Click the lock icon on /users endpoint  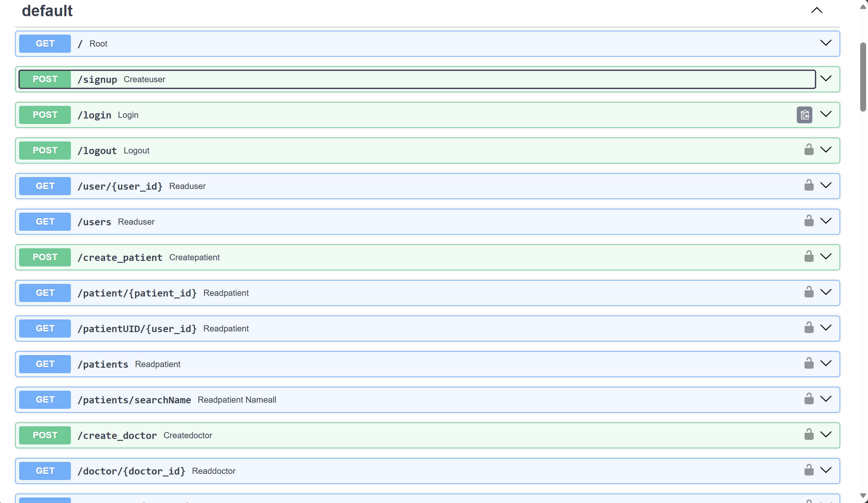(x=809, y=221)
